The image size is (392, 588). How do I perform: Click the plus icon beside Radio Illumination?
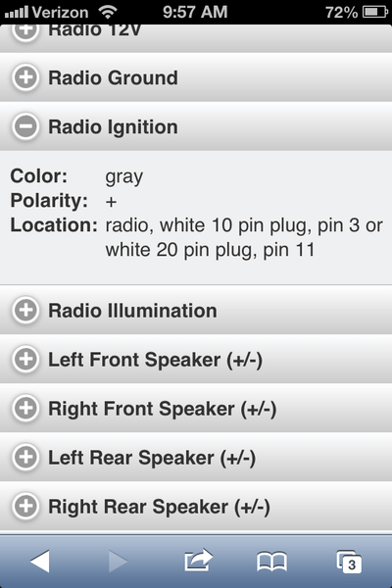coord(25,310)
